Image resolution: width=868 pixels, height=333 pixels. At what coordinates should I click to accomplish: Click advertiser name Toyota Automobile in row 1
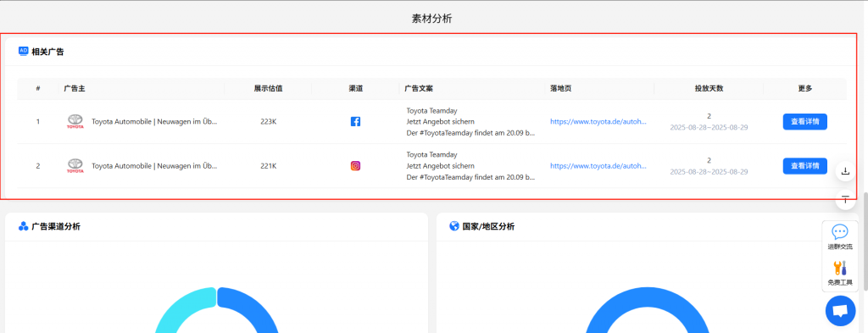click(154, 122)
